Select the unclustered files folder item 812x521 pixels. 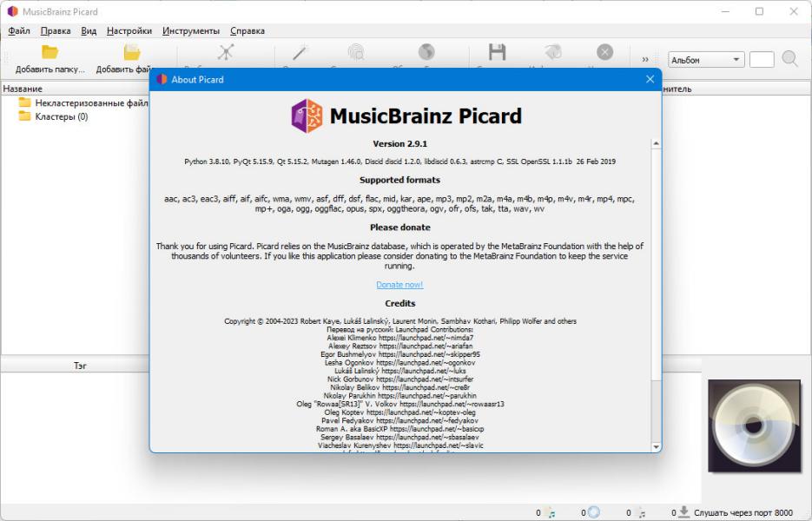click(83, 102)
